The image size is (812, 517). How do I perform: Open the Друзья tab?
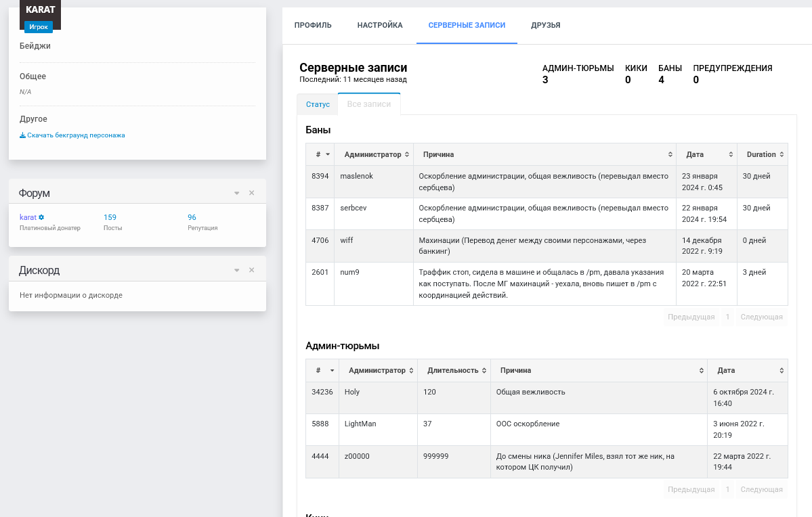tap(545, 25)
